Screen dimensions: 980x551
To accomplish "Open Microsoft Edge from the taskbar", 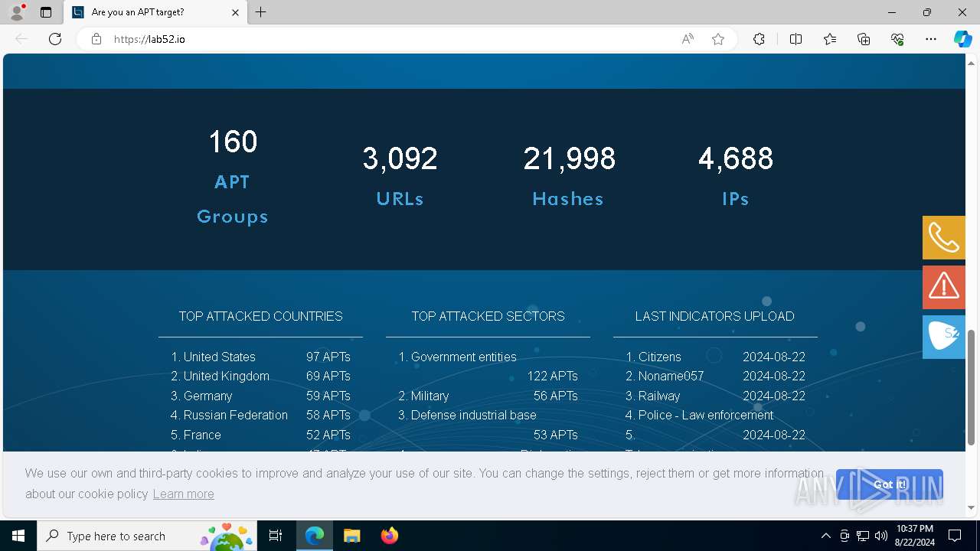I will 315,536.
